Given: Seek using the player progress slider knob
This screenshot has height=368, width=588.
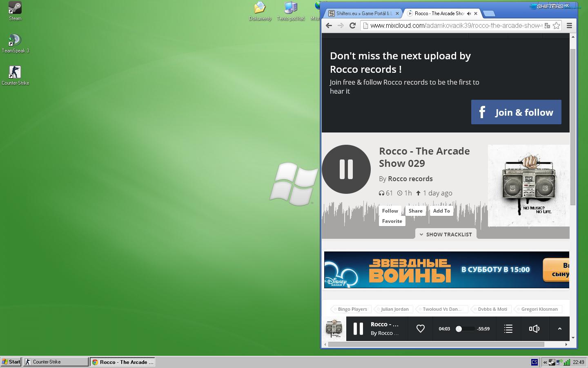Looking at the screenshot, I should 459,329.
